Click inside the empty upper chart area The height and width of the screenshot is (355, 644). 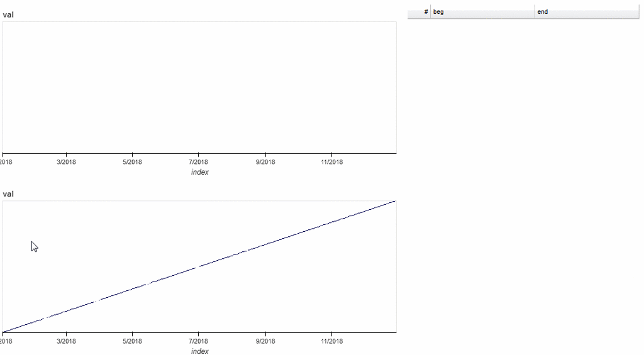(199, 87)
